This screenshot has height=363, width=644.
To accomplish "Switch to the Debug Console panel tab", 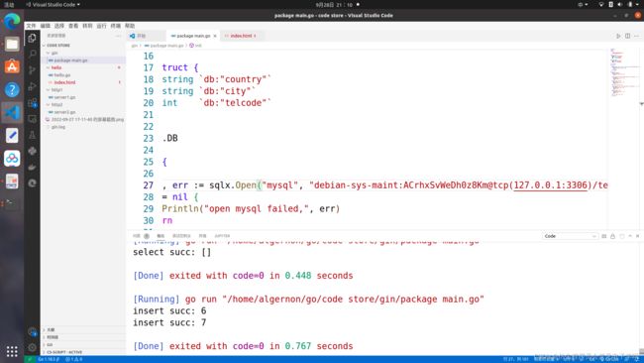I will [181, 236].
